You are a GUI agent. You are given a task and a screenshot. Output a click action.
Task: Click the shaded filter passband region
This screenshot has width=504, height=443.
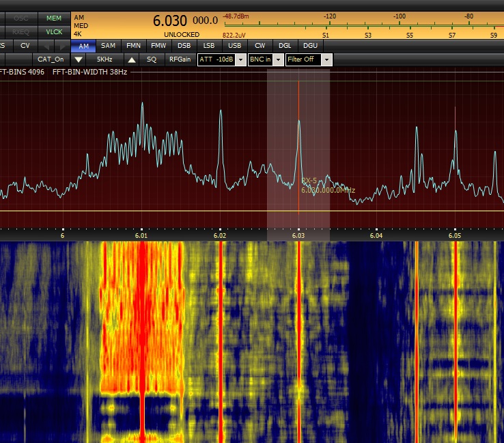298,155
